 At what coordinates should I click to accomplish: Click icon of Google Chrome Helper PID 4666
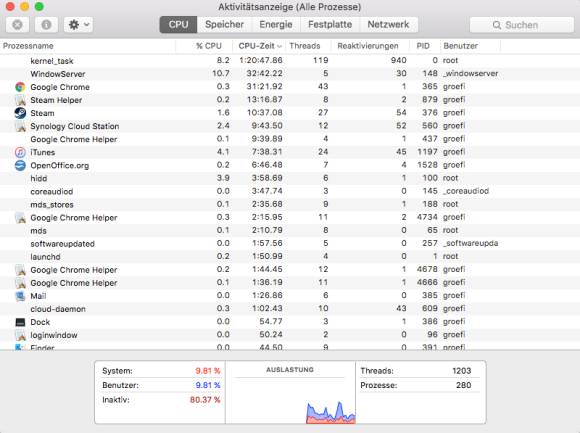20,283
